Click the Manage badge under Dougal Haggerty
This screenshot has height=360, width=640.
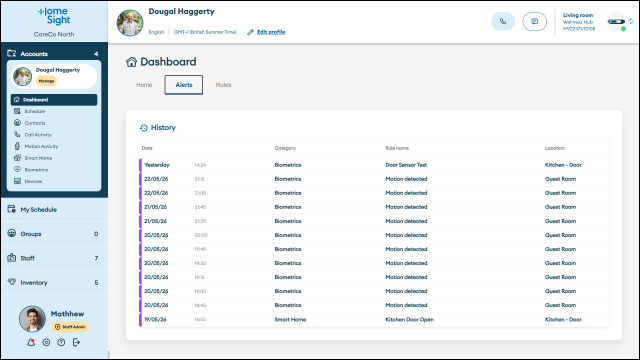point(47,81)
